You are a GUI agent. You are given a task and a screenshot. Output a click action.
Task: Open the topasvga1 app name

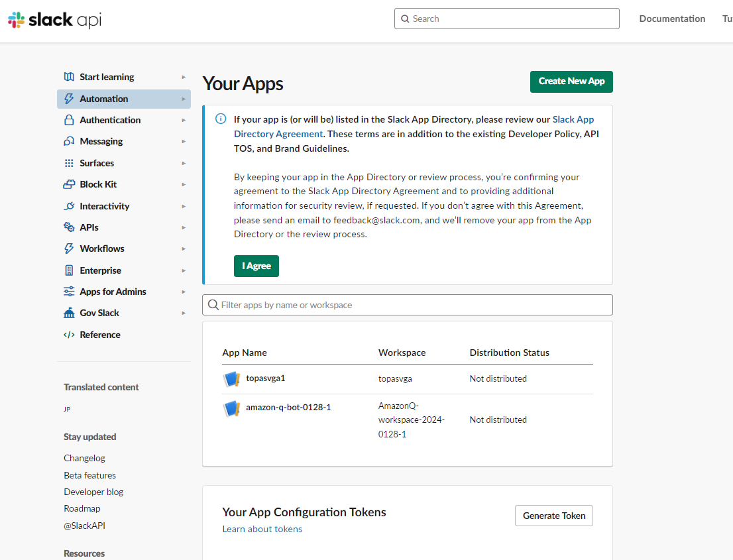(x=266, y=378)
